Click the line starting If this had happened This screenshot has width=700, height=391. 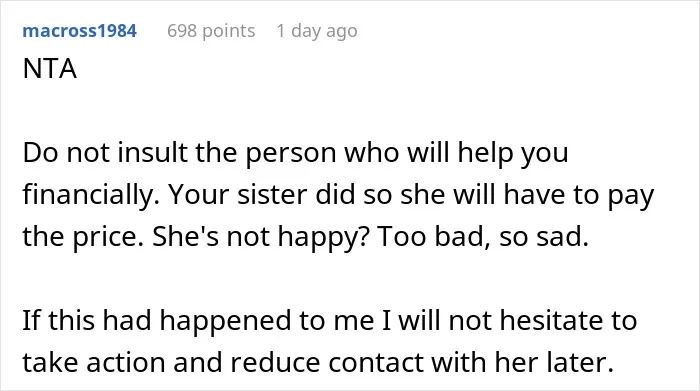(329, 320)
